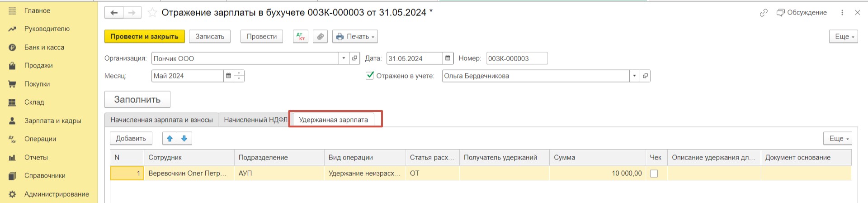Expand the Организация dropdown list

pos(344,58)
